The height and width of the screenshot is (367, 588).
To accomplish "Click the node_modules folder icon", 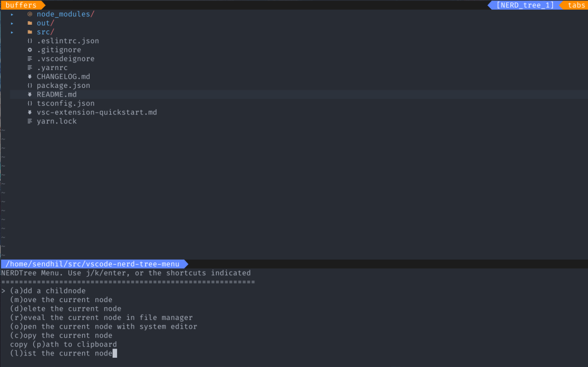I will click(30, 14).
